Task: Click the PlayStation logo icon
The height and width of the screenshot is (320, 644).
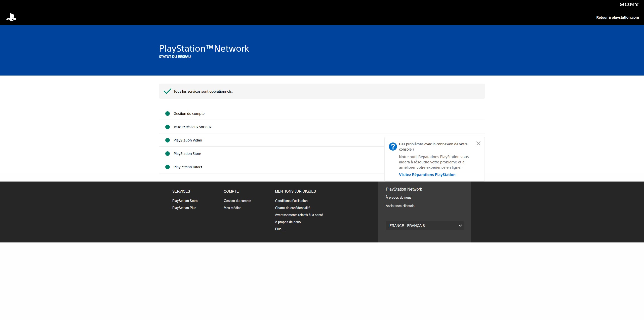Action: (x=11, y=17)
